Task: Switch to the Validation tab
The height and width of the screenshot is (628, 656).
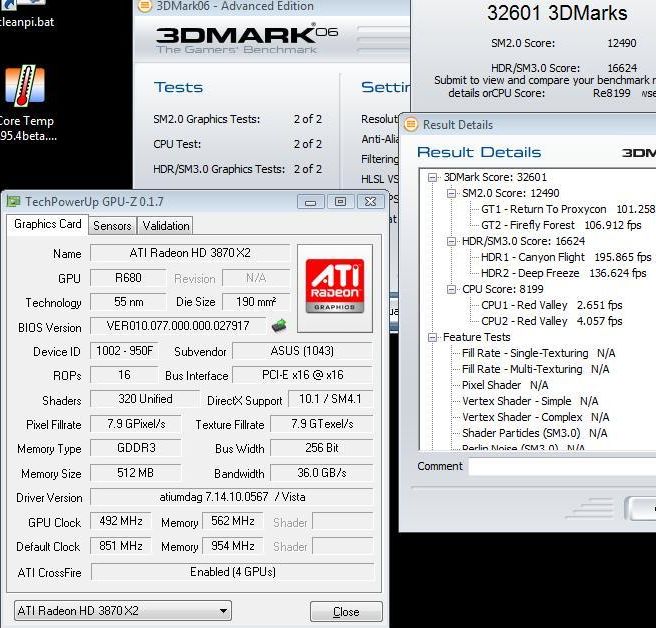Action: tap(165, 226)
